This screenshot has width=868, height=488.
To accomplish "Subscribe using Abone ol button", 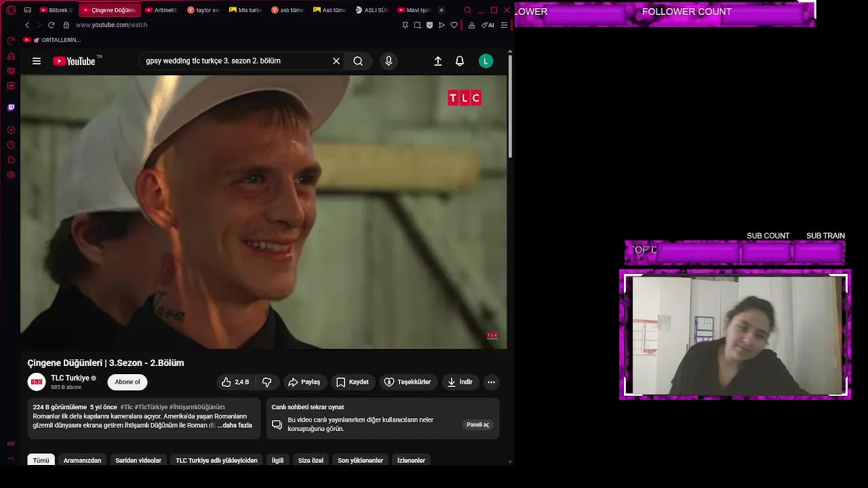I will pos(127,382).
